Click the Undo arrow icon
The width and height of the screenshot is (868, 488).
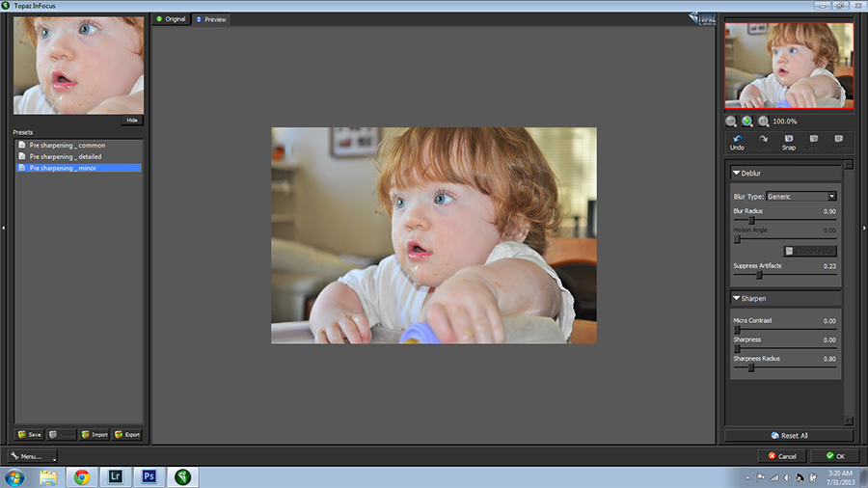pos(737,139)
